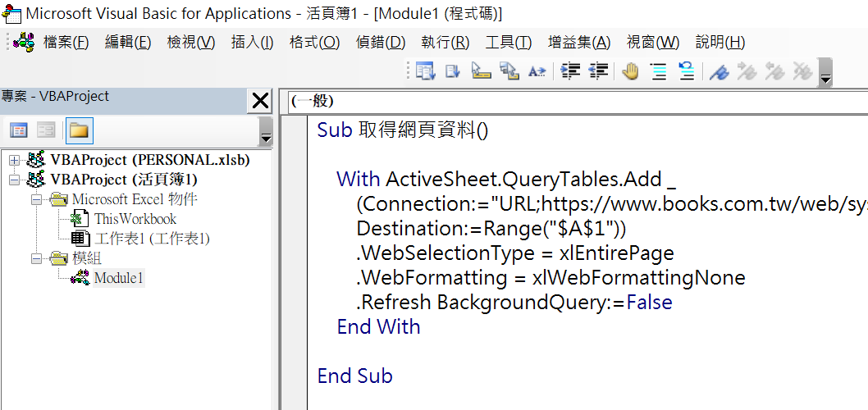Click the '.WebSelectionType = xlEntirePage' line
868x410 pixels.
(x=515, y=253)
